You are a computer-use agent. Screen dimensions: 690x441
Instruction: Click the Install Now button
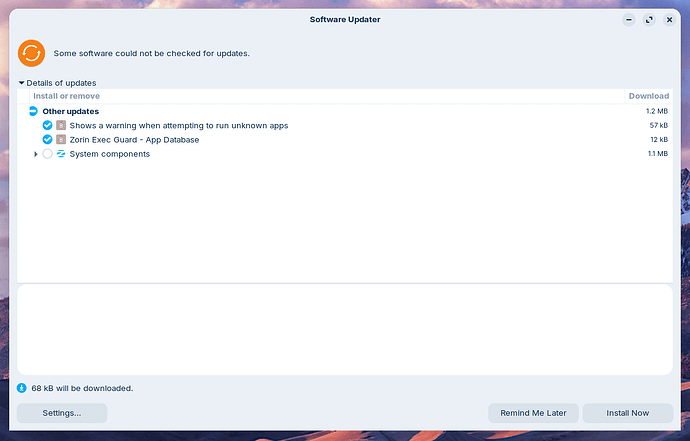(628, 413)
